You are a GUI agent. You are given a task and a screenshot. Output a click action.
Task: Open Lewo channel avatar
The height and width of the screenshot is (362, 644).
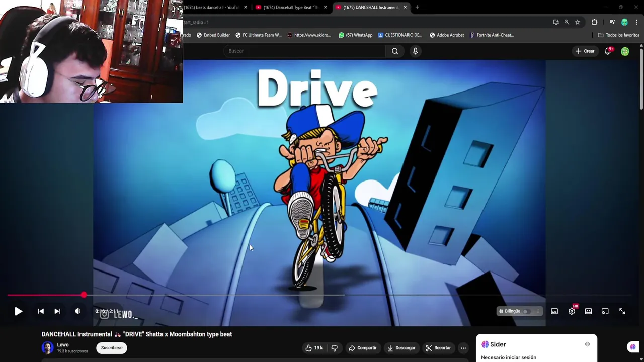[47, 348]
